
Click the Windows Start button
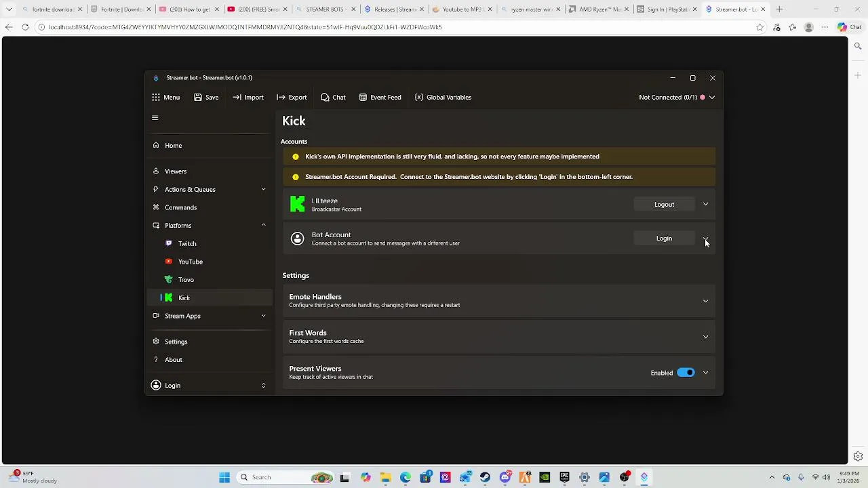coord(224,478)
